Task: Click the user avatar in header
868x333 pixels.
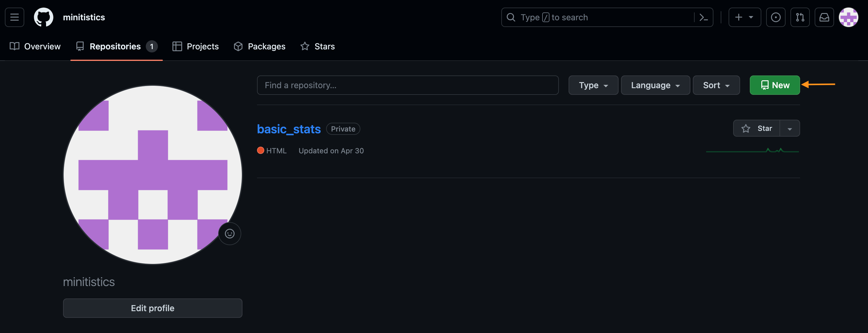Action: 848,17
